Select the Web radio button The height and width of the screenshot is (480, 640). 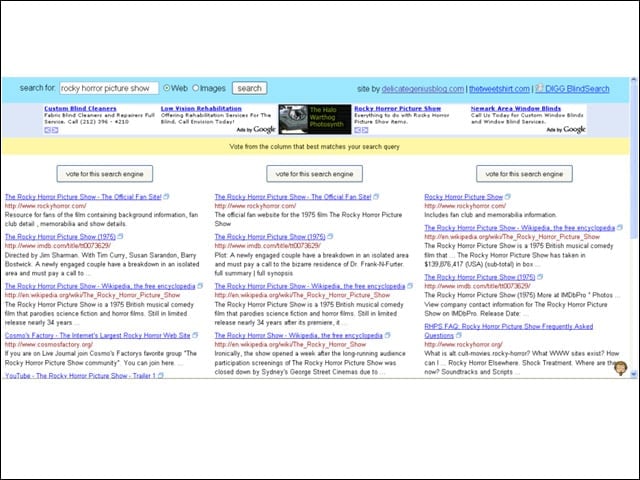pos(167,88)
